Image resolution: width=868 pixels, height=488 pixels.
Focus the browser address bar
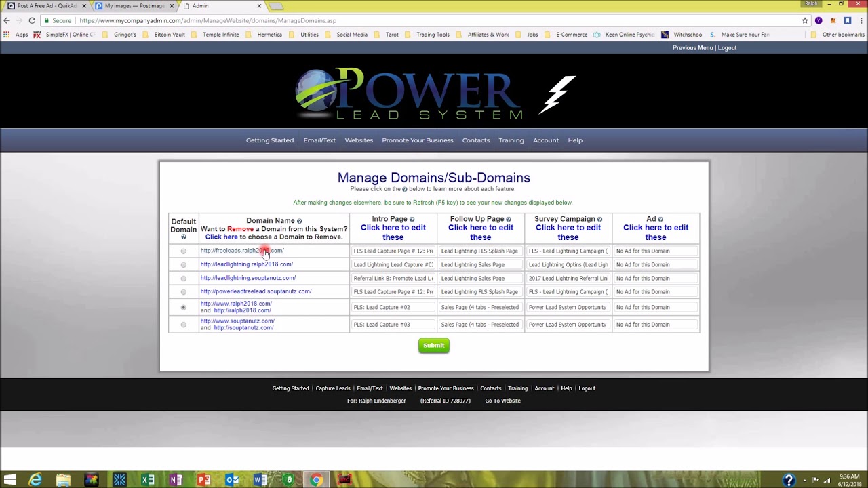click(x=434, y=20)
